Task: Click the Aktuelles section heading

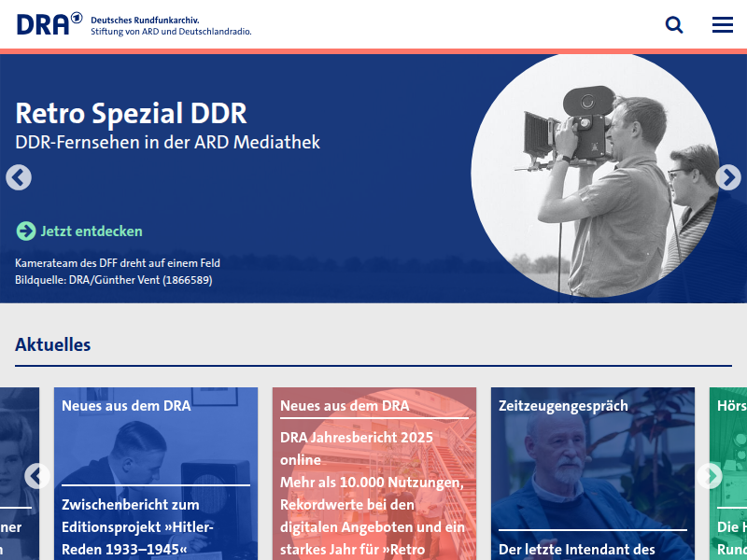Action: tap(53, 344)
